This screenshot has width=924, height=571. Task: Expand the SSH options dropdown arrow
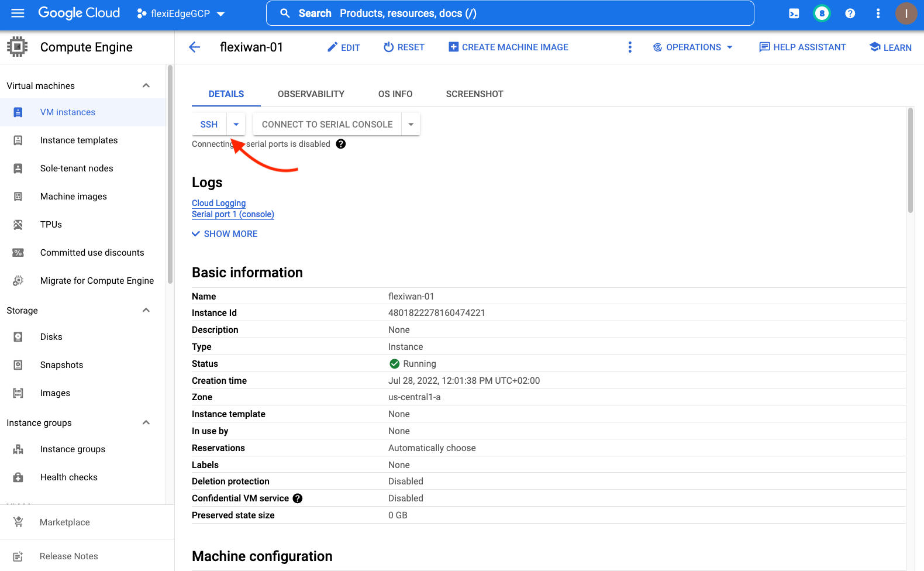click(236, 125)
